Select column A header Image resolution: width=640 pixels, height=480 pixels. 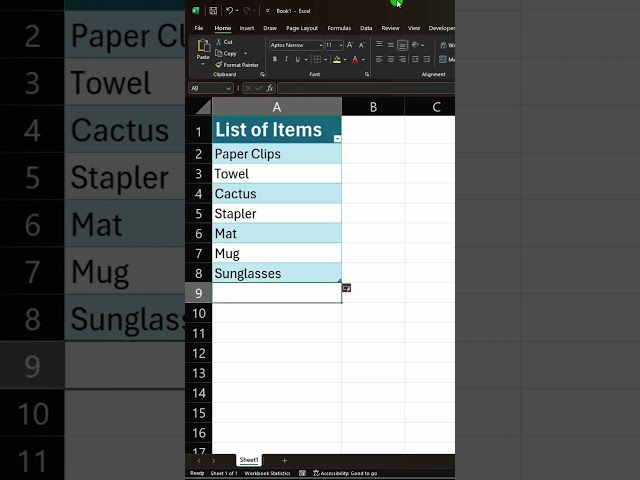click(277, 107)
